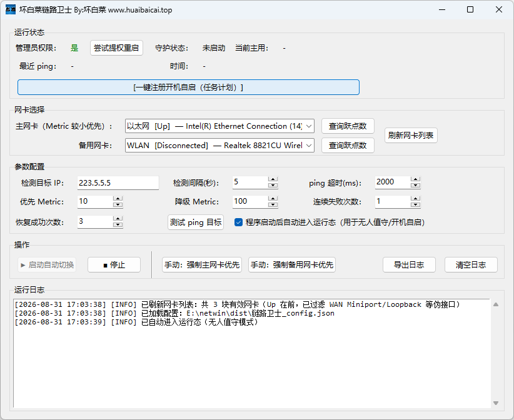The width and height of the screenshot is (514, 420).
Task: Decrease 降级 Metric with down arrow
Action: (x=273, y=204)
